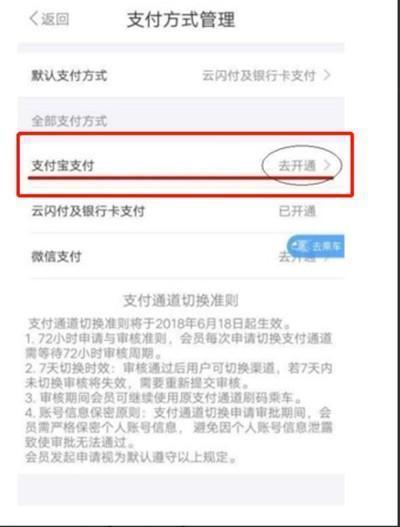Viewport: 400px width, 527px height.
Task: Click 支付通道切换准则 heading
Action: pos(181,300)
